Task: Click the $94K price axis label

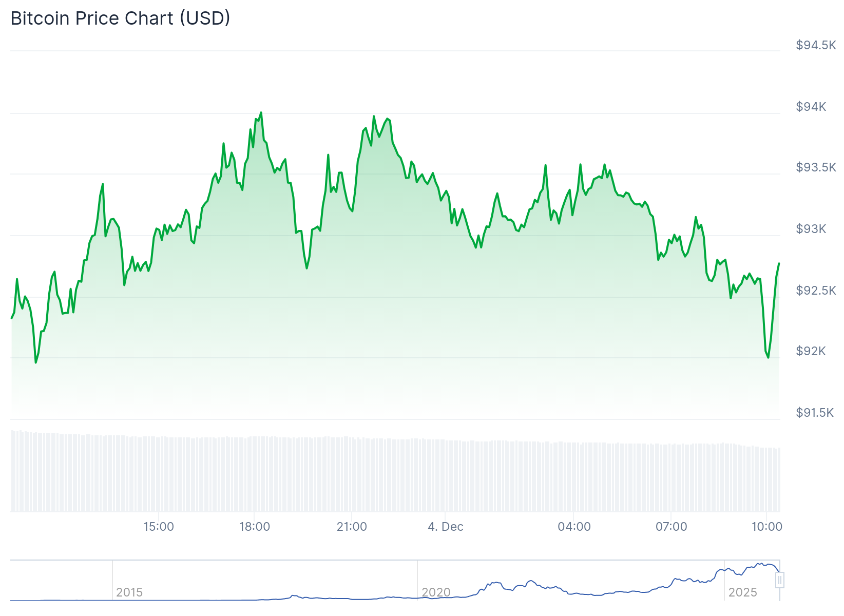Action: click(811, 107)
